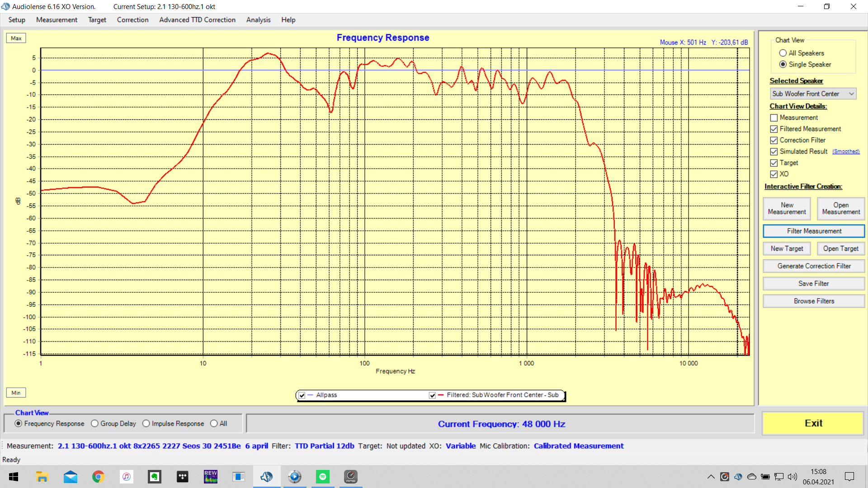Show hidden system tray icons

(x=711, y=477)
